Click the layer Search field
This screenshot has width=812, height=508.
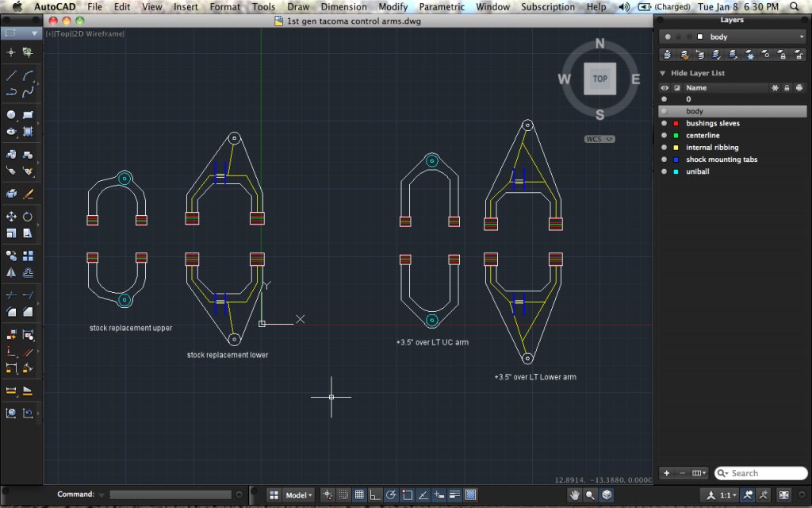(x=760, y=473)
